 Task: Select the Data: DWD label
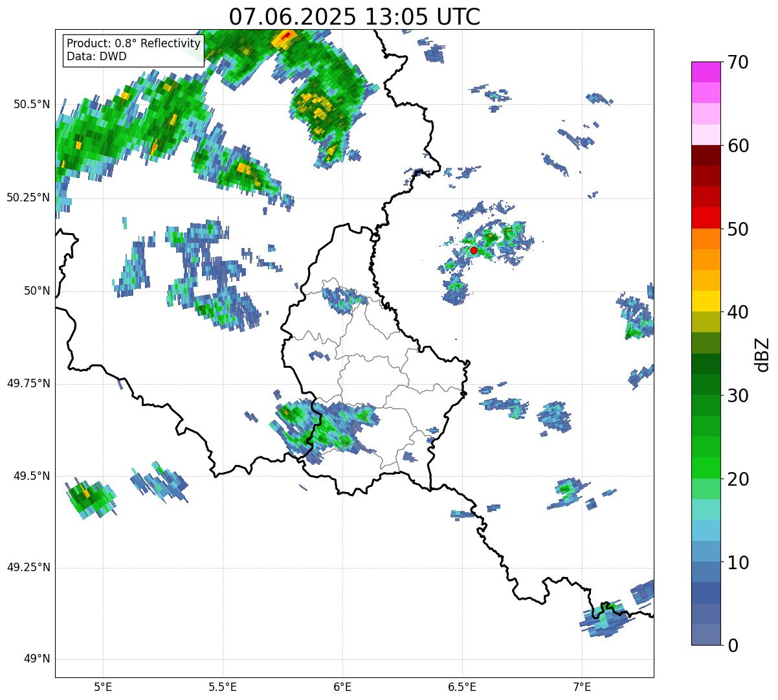tap(96, 56)
